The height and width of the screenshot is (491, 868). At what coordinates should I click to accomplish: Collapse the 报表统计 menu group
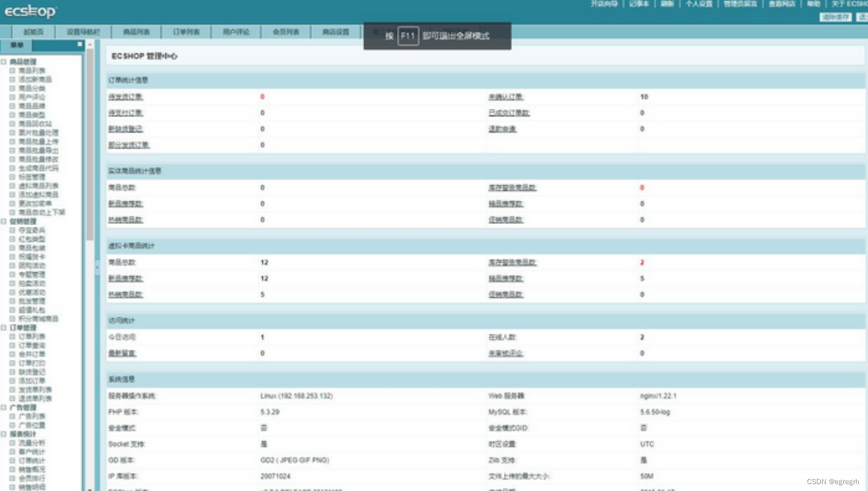(x=3, y=435)
